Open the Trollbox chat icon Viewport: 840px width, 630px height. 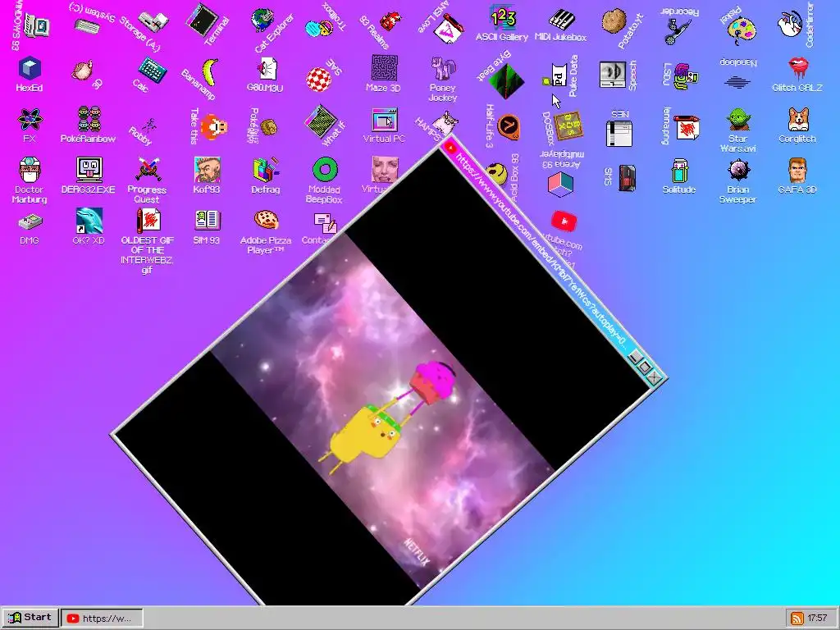[x=319, y=28]
